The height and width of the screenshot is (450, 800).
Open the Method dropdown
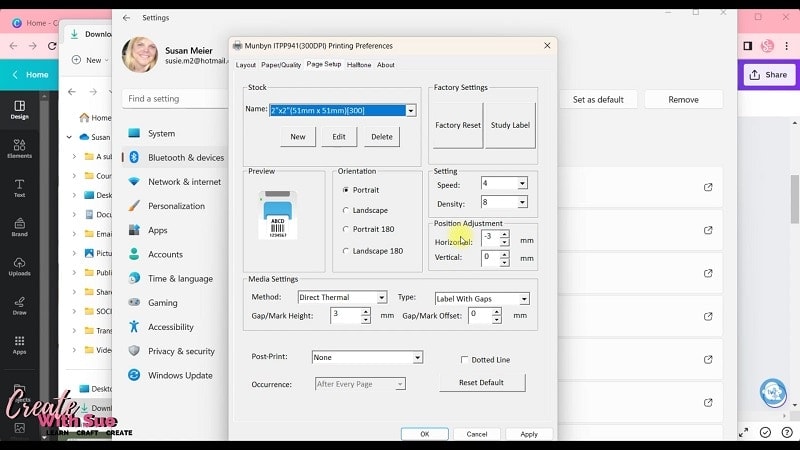click(381, 297)
